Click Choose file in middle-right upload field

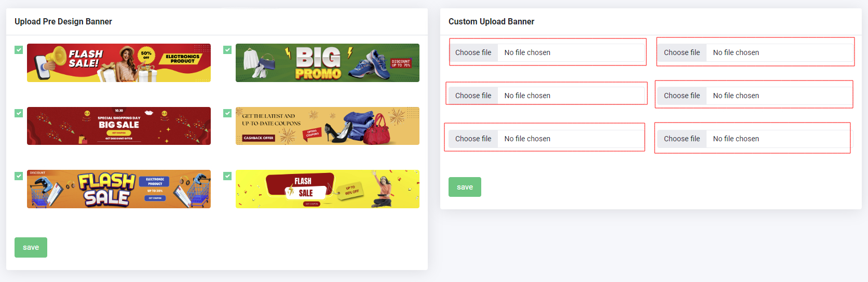point(682,96)
